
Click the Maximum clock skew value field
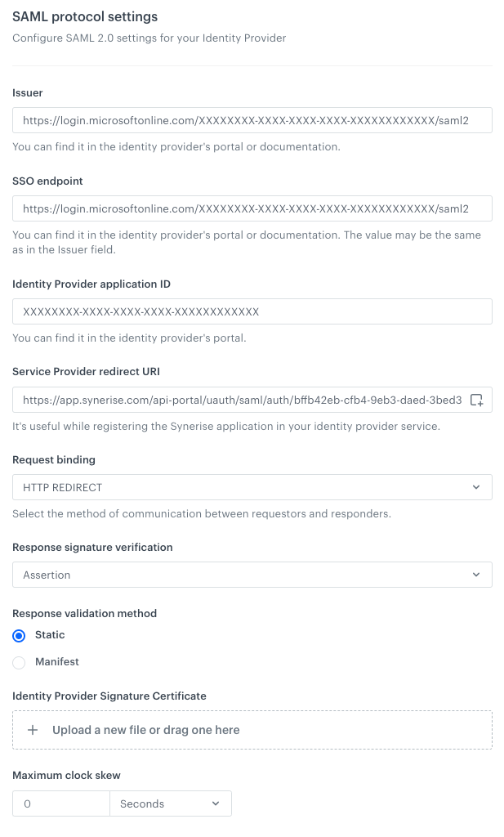(60, 803)
